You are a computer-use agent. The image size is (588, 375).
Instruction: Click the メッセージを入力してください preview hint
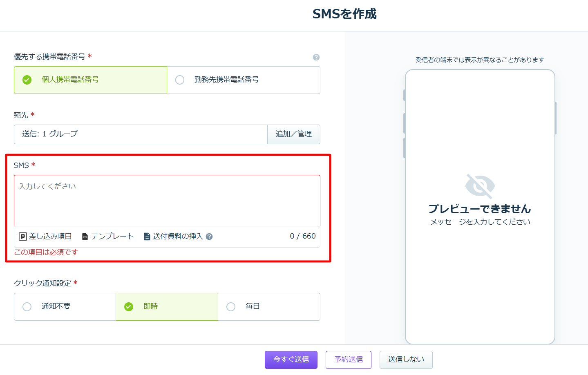480,222
